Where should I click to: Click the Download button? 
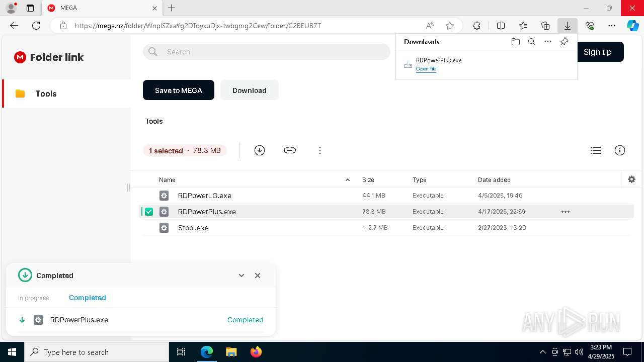tap(250, 90)
